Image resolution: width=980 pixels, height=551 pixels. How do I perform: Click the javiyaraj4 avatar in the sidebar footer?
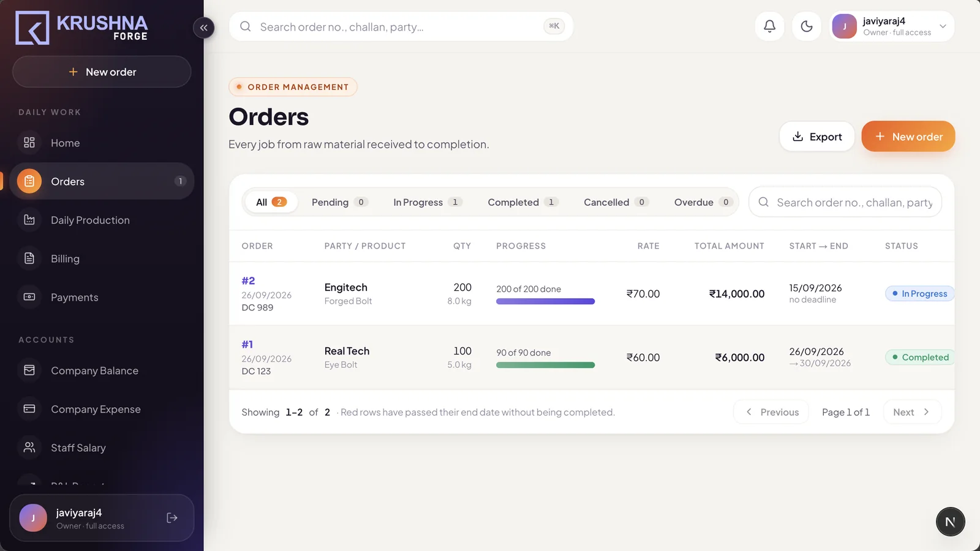[33, 518]
